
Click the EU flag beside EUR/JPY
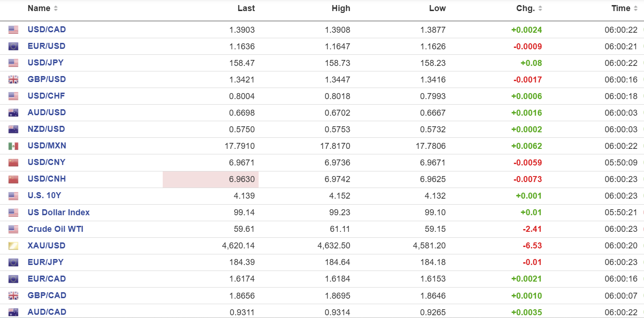tap(13, 263)
